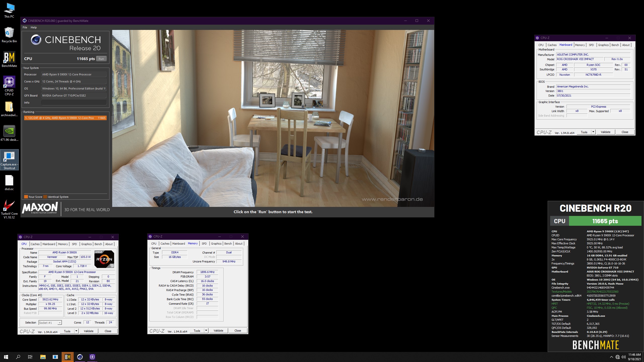Click the Cinebench taskbar icon
Viewport: 644px width, 362px height.
click(x=80, y=357)
